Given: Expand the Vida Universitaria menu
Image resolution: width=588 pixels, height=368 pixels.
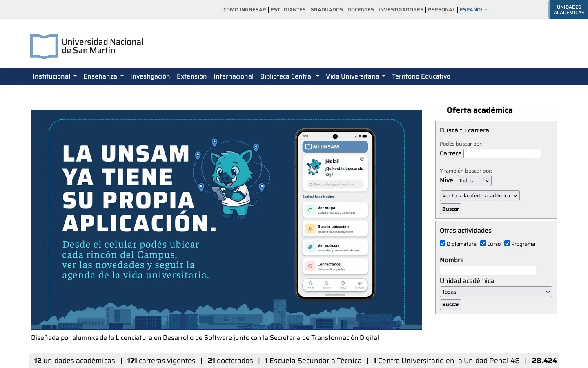Looking at the screenshot, I should click(x=356, y=76).
